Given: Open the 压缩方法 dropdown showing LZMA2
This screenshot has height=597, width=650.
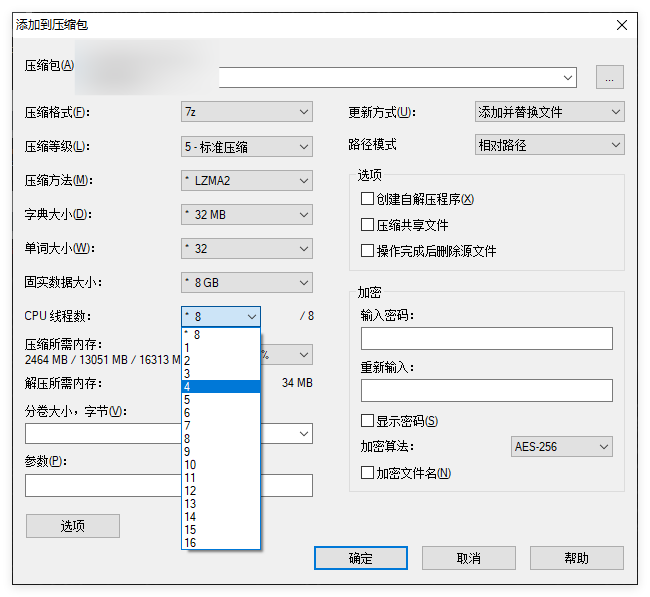Looking at the screenshot, I should pos(247,181).
